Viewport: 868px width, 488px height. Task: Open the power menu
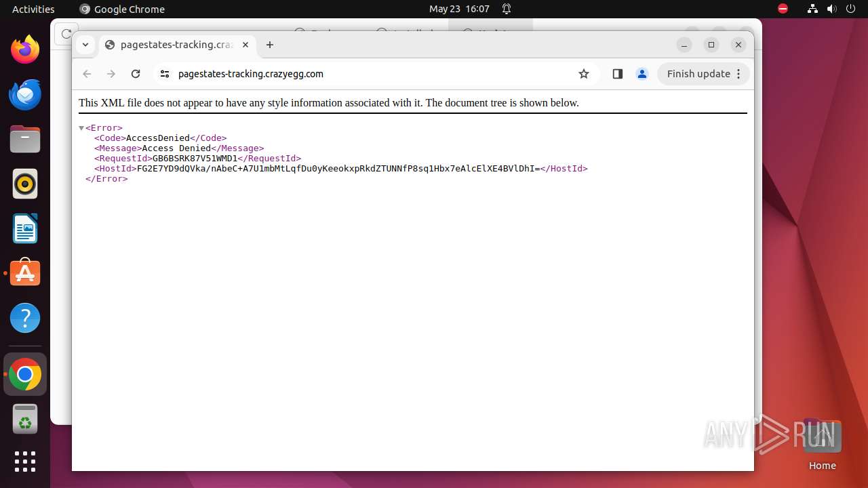(850, 9)
